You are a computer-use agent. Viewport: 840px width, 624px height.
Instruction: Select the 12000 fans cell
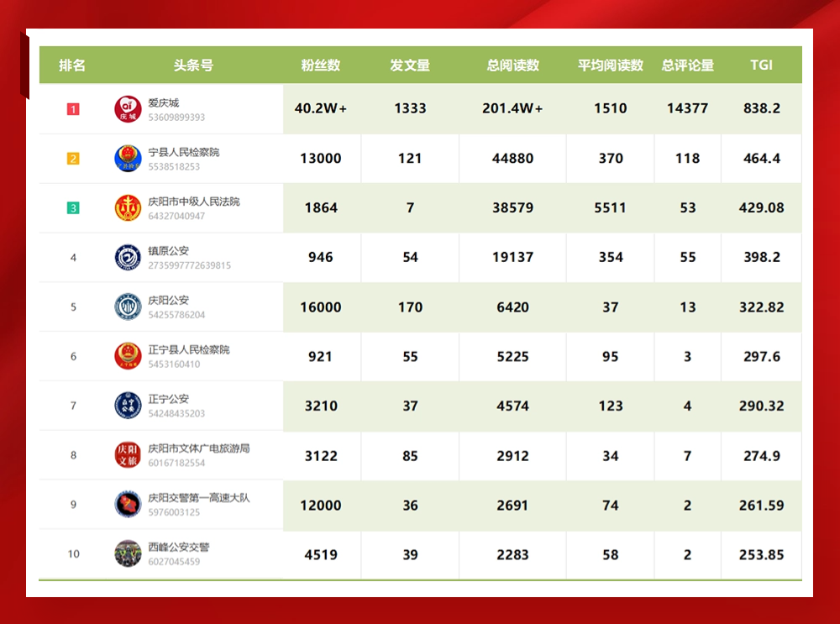click(x=321, y=506)
